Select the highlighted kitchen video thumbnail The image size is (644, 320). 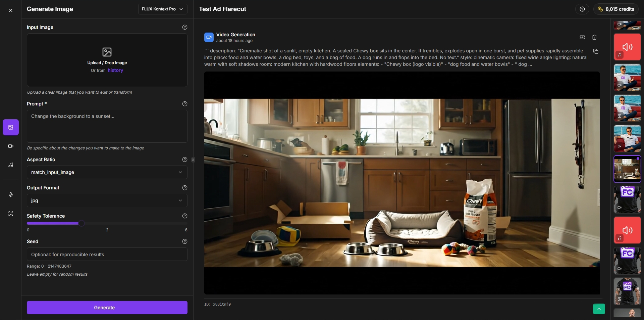(x=627, y=169)
